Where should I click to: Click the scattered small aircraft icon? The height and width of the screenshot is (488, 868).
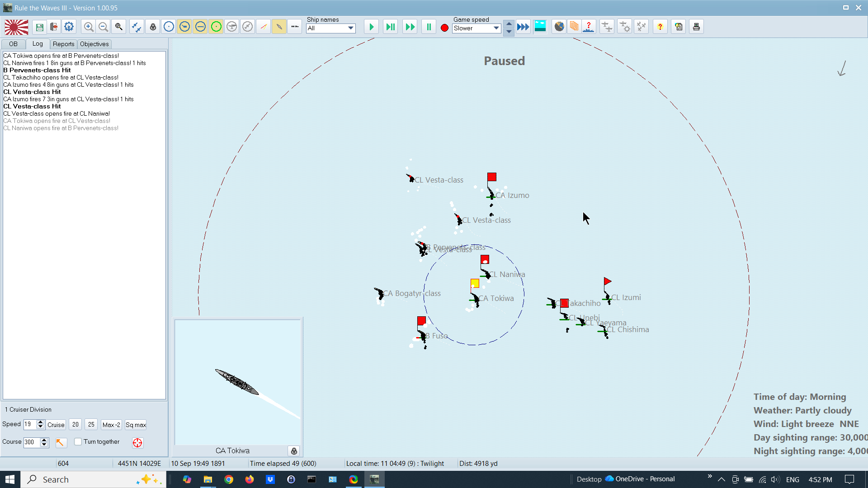click(x=641, y=27)
